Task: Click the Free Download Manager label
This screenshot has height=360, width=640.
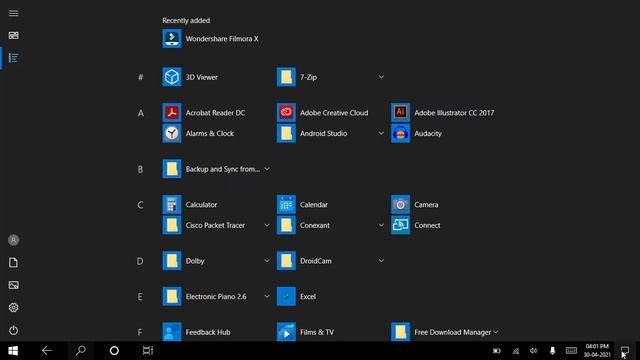Action: click(453, 332)
